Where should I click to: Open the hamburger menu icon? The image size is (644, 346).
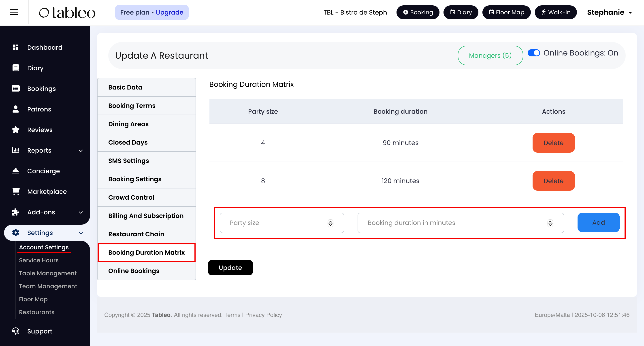point(14,12)
